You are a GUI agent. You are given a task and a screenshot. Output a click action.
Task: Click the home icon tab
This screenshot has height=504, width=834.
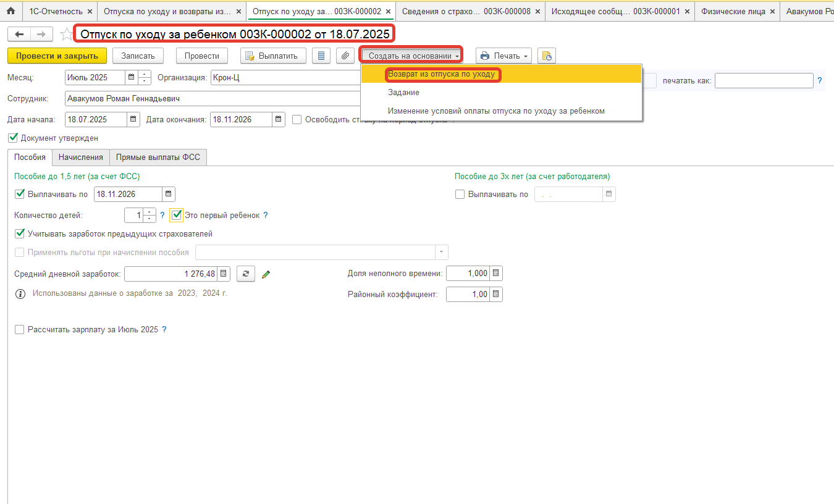click(11, 11)
